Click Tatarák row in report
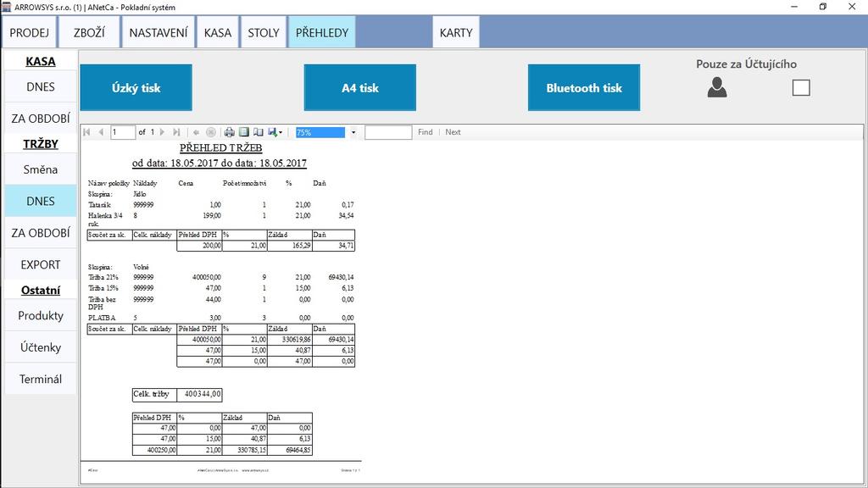The width and height of the screenshot is (868, 488). tap(221, 205)
